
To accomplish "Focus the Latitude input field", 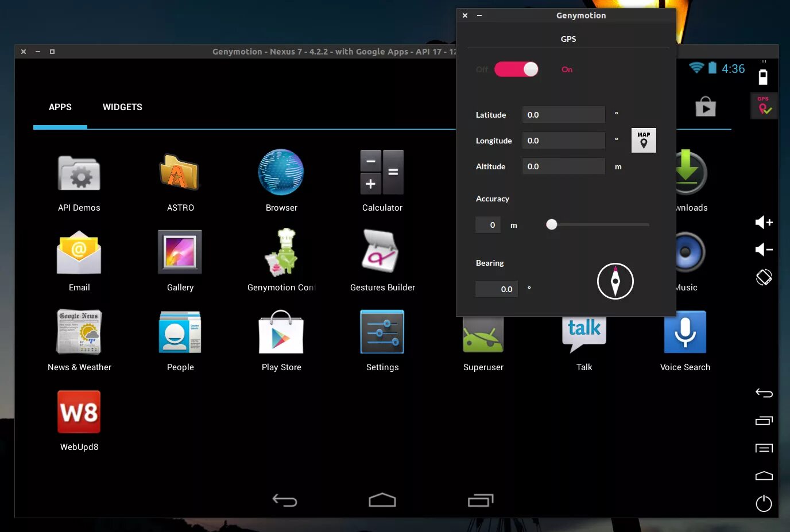I will 564,115.
